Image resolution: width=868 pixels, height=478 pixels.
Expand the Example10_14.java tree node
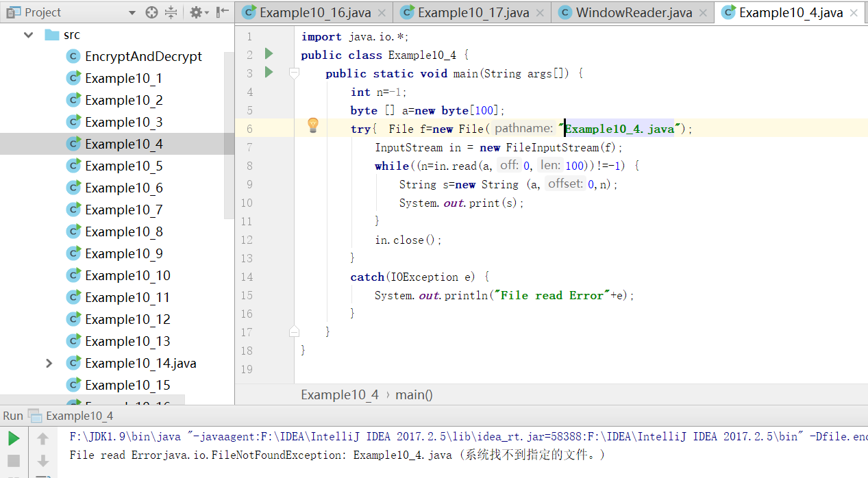[x=49, y=364]
